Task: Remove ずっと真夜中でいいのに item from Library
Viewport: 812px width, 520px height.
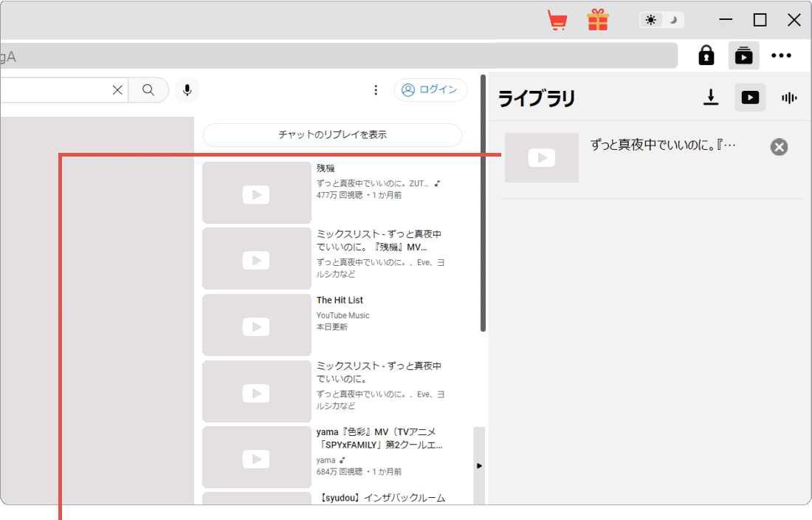Action: tap(779, 147)
